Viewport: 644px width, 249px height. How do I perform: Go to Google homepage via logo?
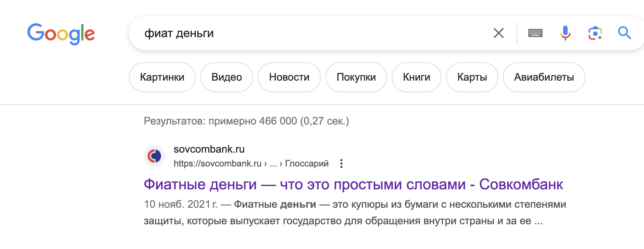[61, 34]
